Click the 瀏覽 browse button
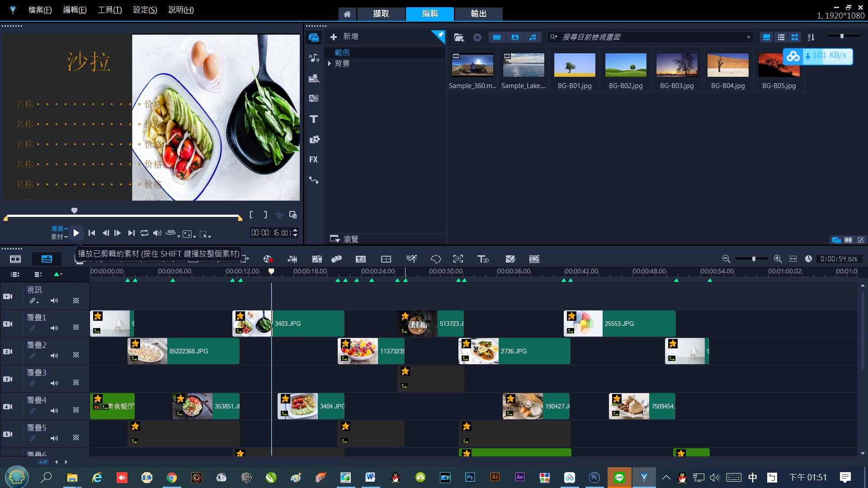868x488 pixels. [x=344, y=239]
